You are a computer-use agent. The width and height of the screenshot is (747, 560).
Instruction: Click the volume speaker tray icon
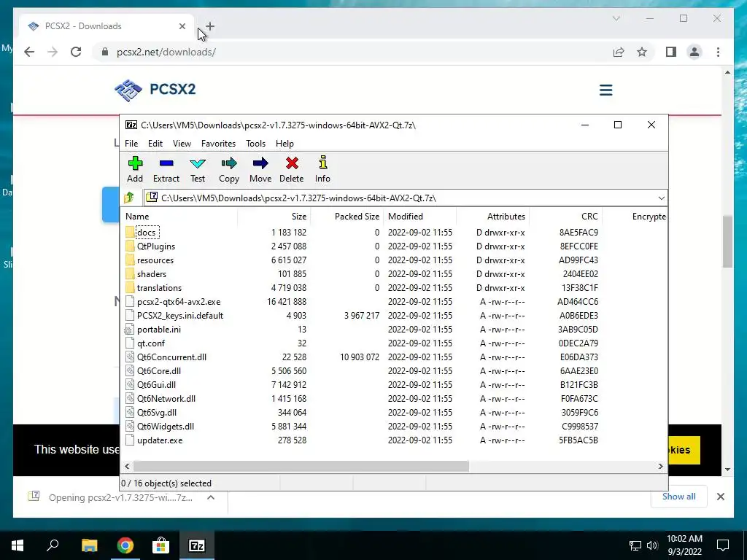tap(652, 545)
